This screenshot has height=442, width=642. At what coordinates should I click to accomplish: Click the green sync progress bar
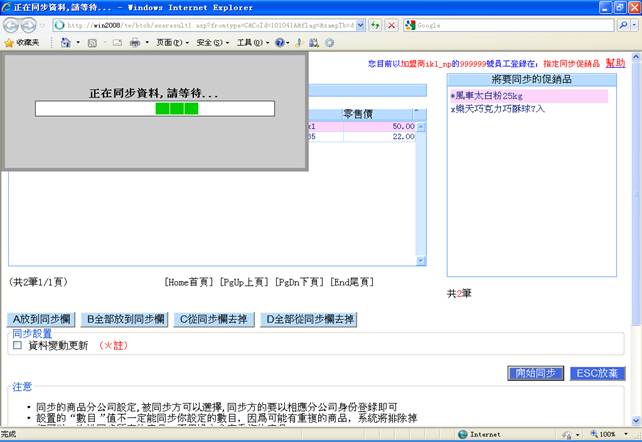pyautogui.click(x=177, y=108)
